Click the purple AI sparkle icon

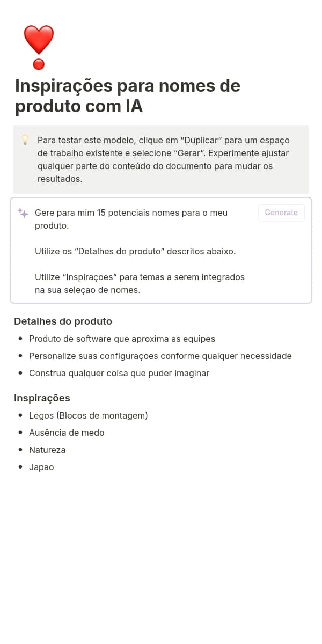tap(23, 213)
